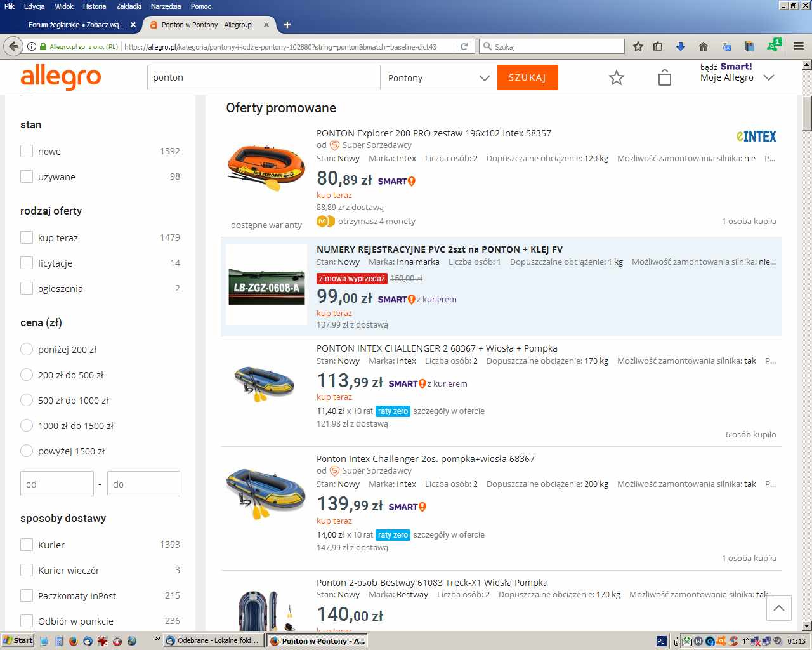The height and width of the screenshot is (650, 812).
Task: Click the PL language indicator in taskbar
Action: [x=661, y=641]
